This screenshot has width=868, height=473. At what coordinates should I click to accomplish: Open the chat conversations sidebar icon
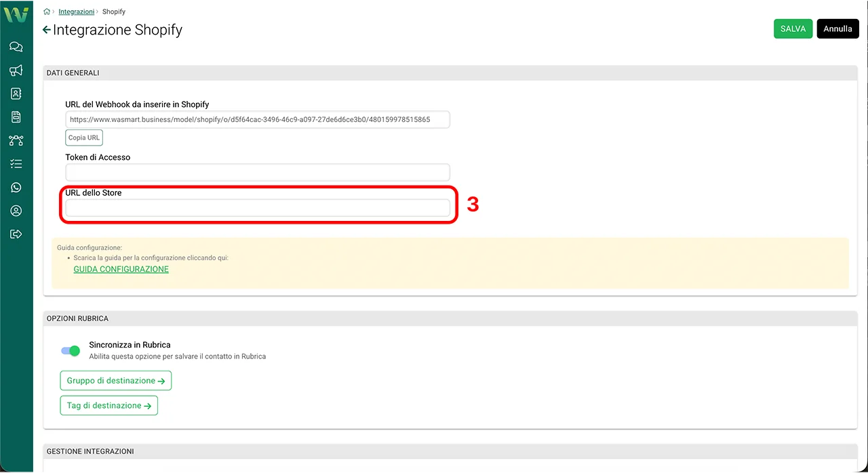(16, 47)
